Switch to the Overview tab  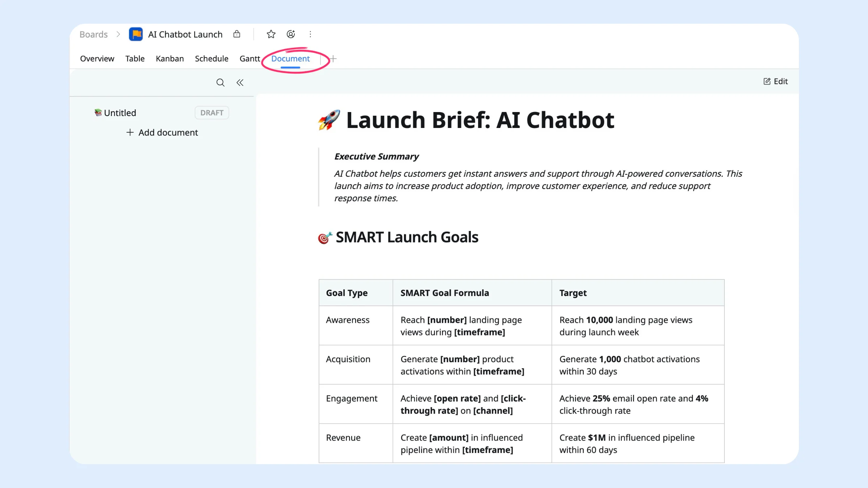[97, 59]
